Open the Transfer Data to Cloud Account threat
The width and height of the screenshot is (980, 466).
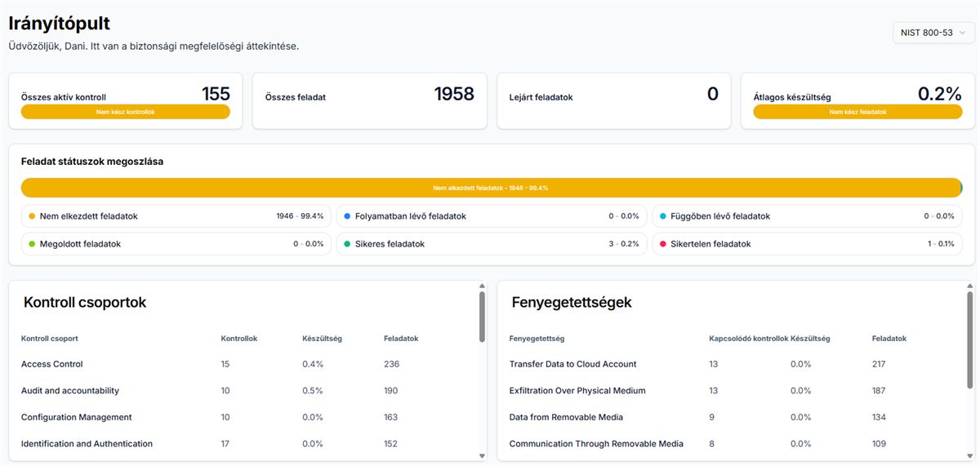572,364
